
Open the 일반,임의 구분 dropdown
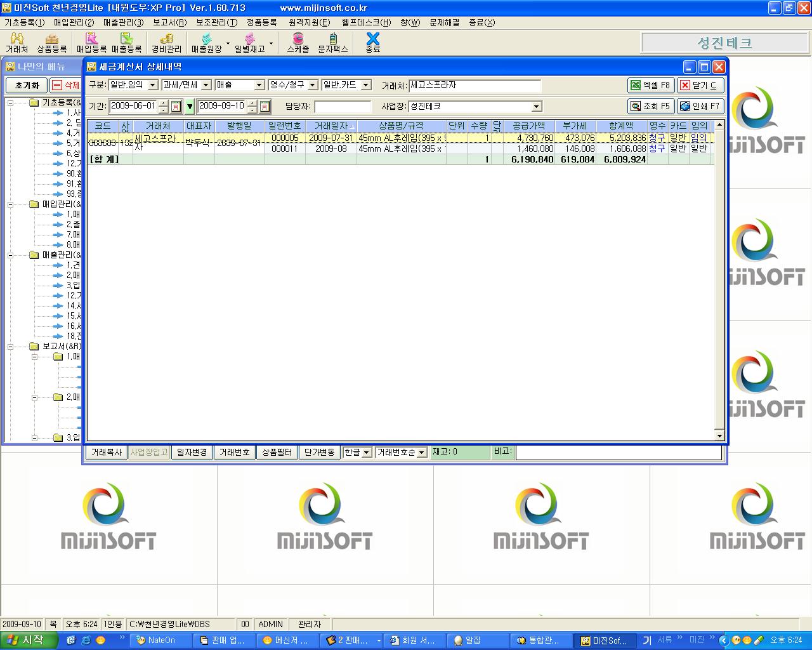152,85
